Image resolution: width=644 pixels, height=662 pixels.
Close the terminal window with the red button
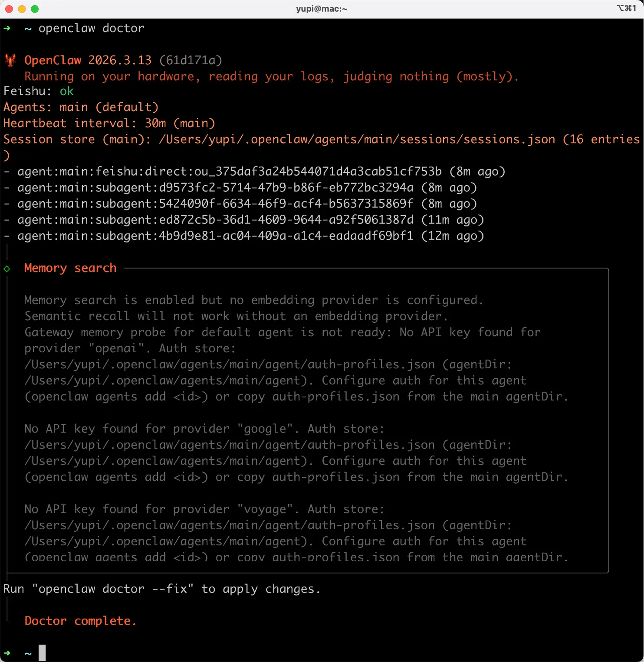[x=9, y=9]
